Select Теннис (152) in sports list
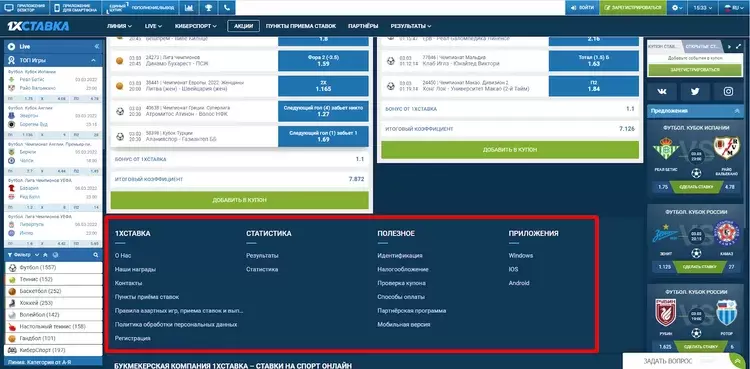The width and height of the screenshot is (750, 369). (x=53, y=279)
